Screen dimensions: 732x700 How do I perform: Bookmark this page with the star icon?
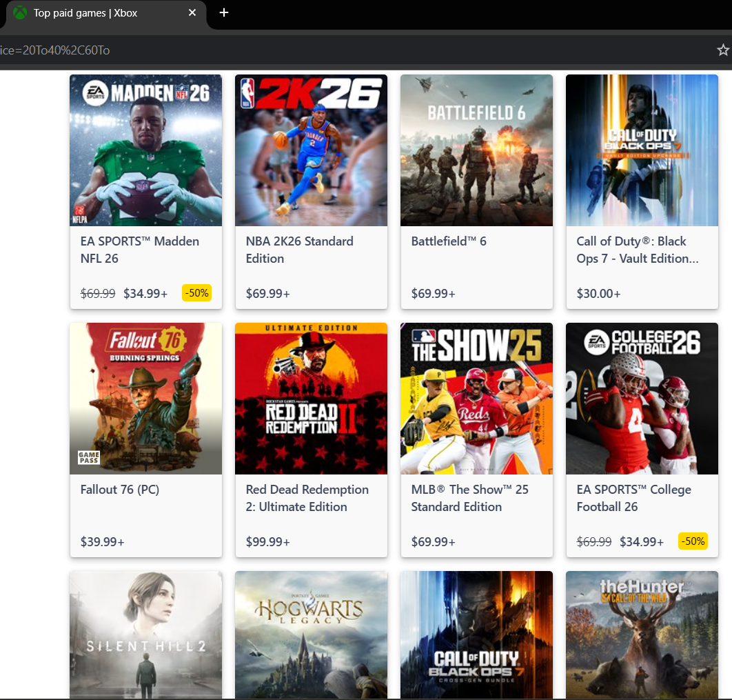[722, 50]
